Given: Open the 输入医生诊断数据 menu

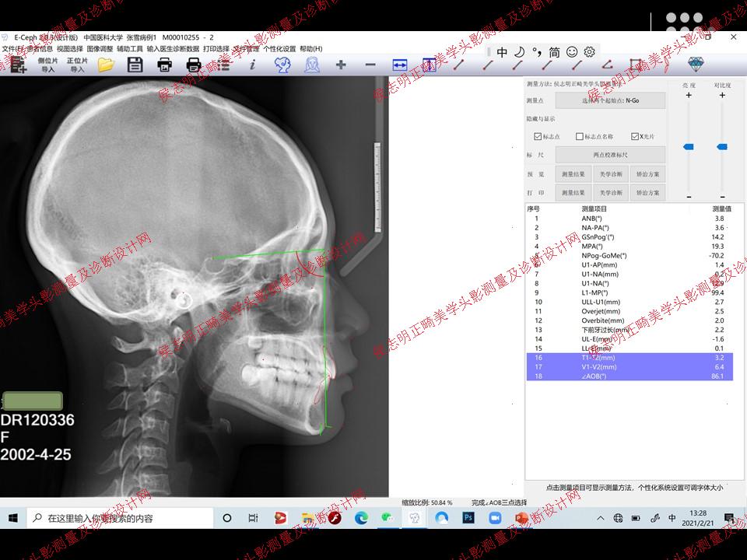Looking at the screenshot, I should tap(173, 48).
